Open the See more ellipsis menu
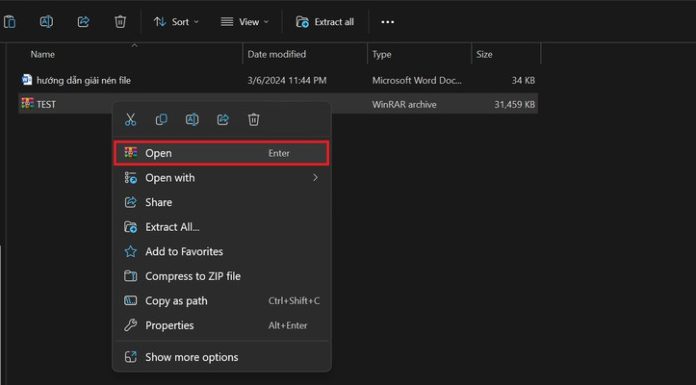This screenshot has width=696, height=385. (x=388, y=22)
